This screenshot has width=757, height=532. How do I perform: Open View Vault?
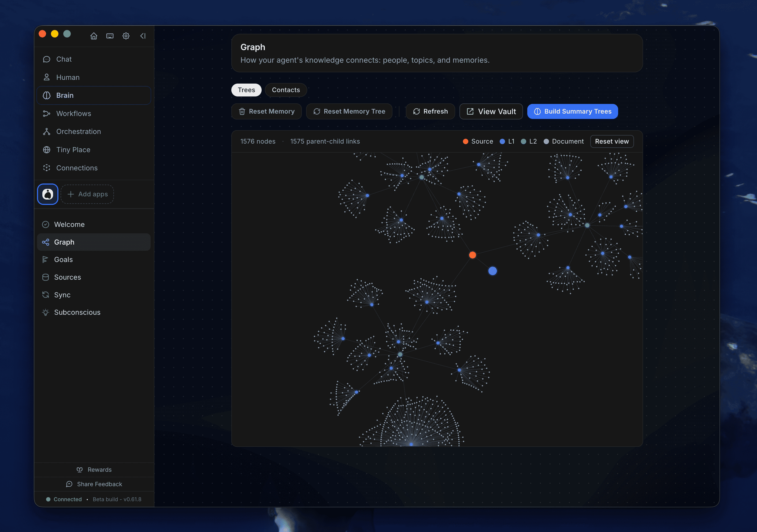(x=491, y=111)
